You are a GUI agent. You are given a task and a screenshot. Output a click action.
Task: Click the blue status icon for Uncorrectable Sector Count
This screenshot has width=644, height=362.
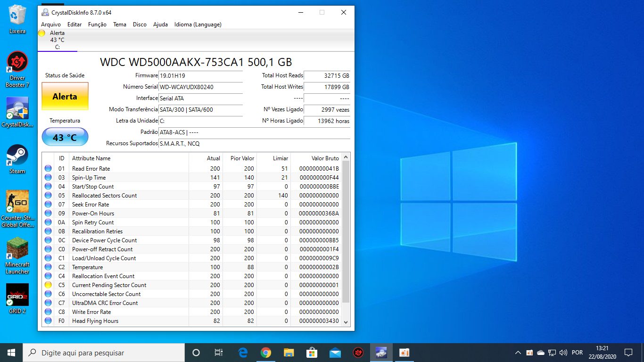click(48, 294)
